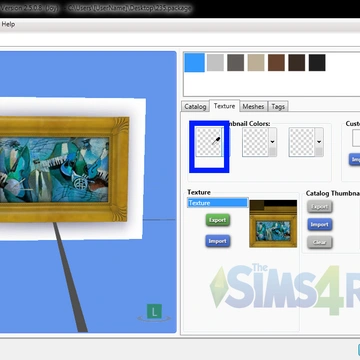Choose the brown swatch
The image size is (360, 360).
point(276,63)
